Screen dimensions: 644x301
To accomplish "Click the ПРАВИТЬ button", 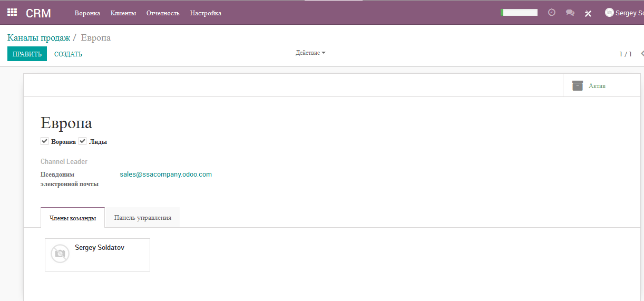I will [x=27, y=54].
